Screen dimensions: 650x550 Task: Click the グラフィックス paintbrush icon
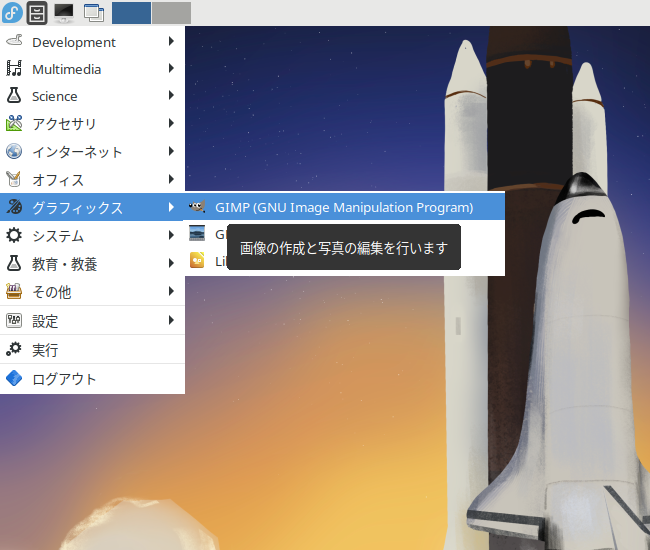[14, 206]
